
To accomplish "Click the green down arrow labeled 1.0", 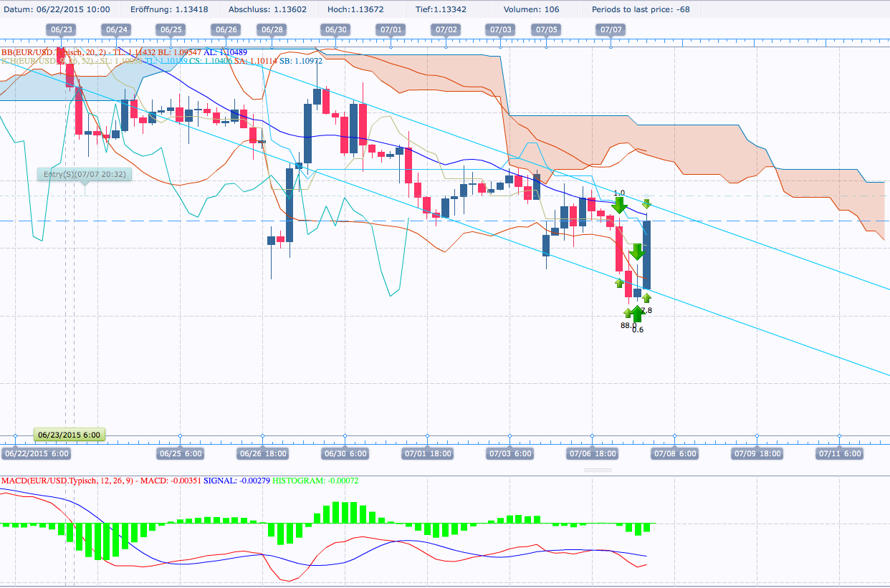I will pos(619,206).
